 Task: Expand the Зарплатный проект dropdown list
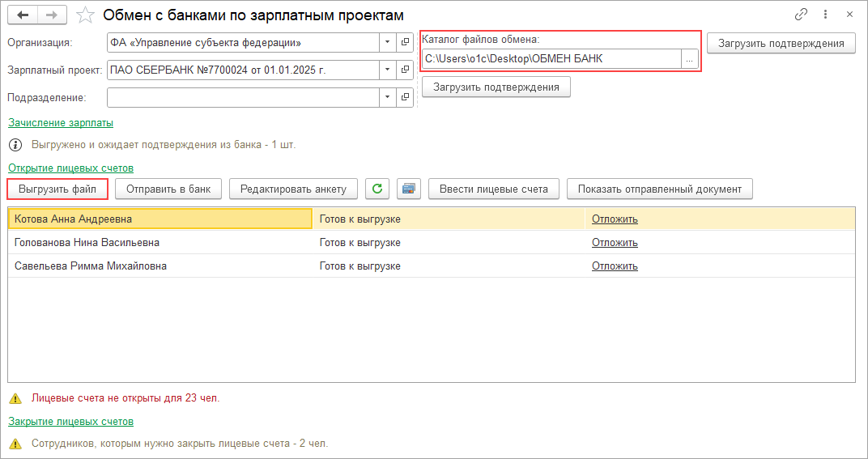click(387, 70)
